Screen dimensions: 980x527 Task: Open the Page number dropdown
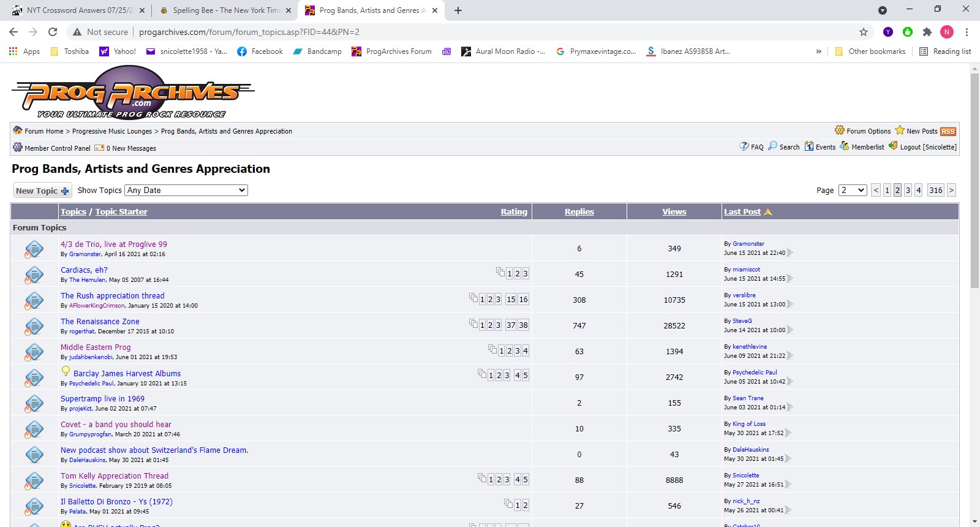point(853,190)
